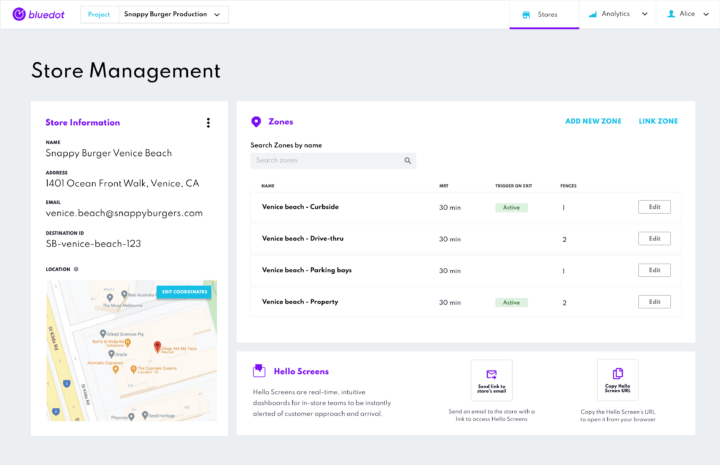Open the three-dot Store Information menu
The width and height of the screenshot is (720, 465).
[x=208, y=123]
